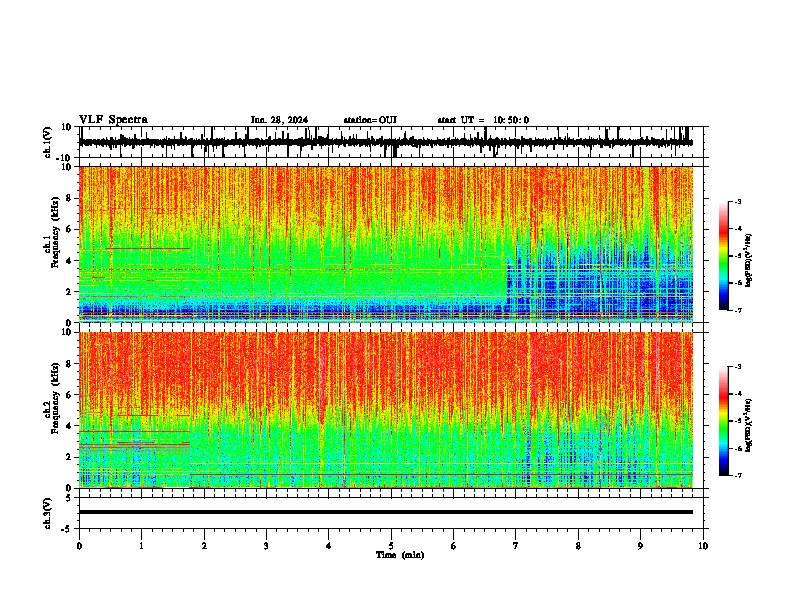Click the "-3" label on ch.2 color bar
Image resolution: width=792 pixels, height=612 pixels.
[738, 367]
